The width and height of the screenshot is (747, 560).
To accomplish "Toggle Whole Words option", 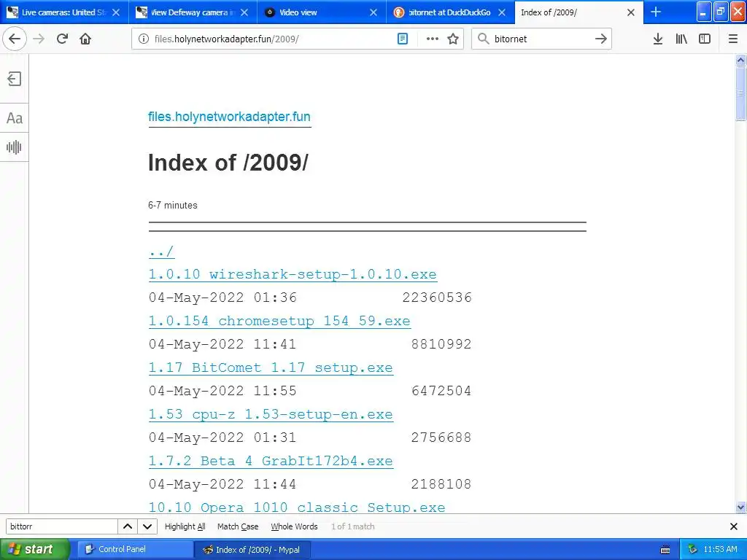I will coord(294,526).
